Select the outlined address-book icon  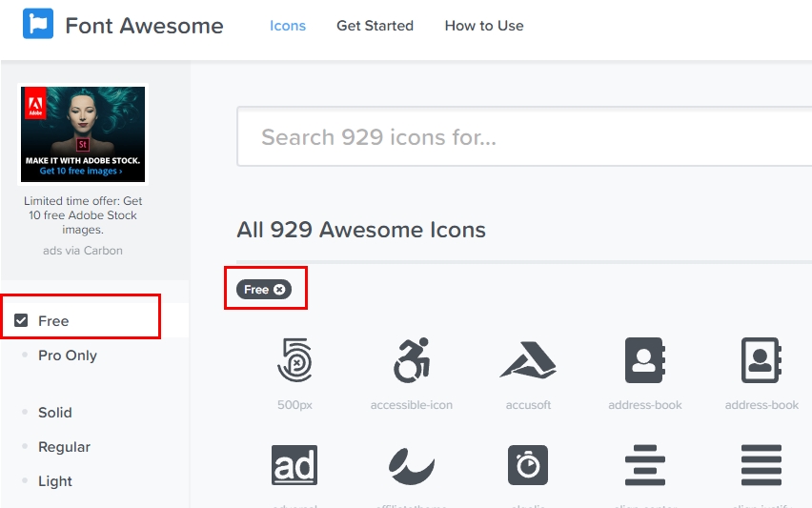(761, 360)
